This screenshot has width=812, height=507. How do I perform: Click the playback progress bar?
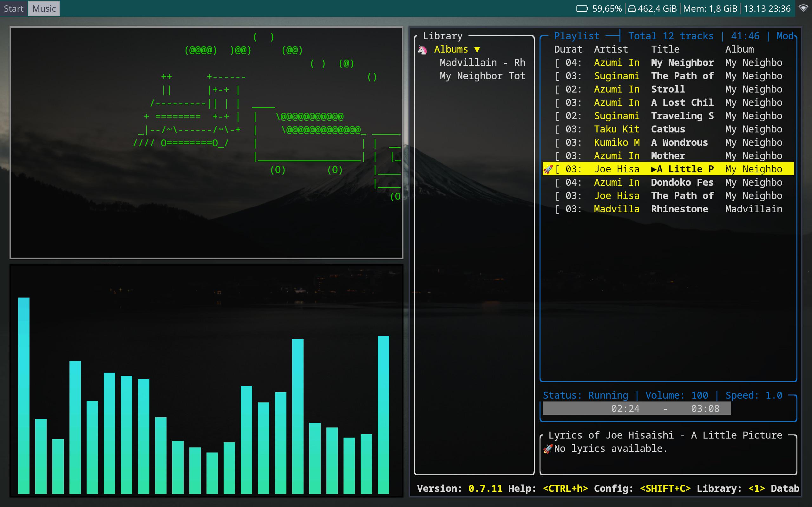[637, 408]
